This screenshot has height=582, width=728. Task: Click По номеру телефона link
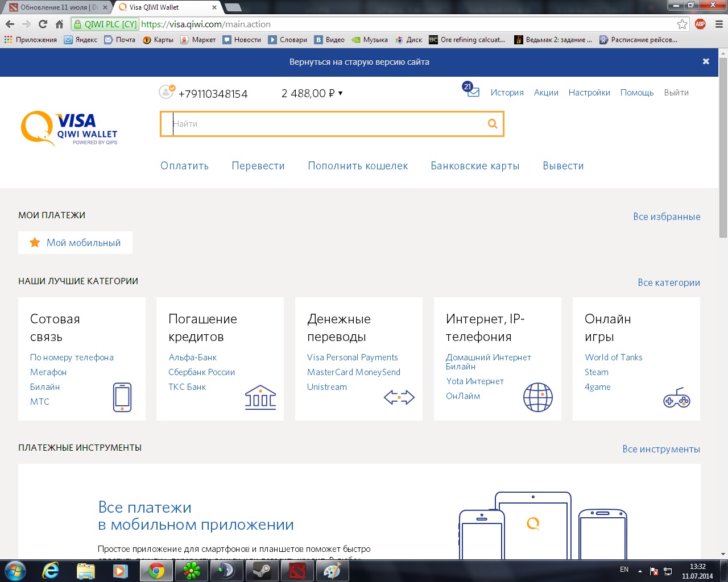point(72,357)
